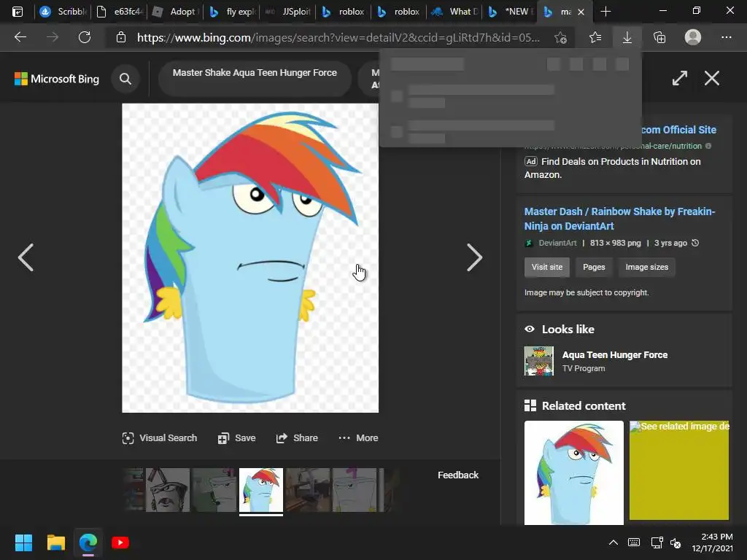
Task: Switch to the What D browser tab
Action: (454, 12)
